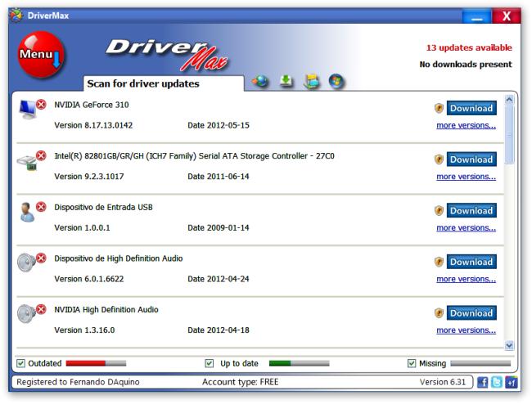Download the NVIDIA GeForce 310 driver

pos(471,108)
